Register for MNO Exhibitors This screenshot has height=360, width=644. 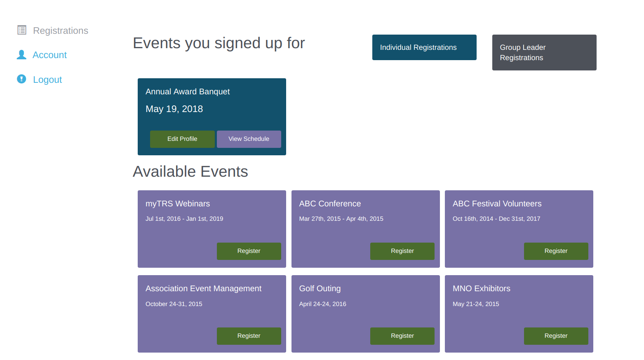(x=556, y=336)
